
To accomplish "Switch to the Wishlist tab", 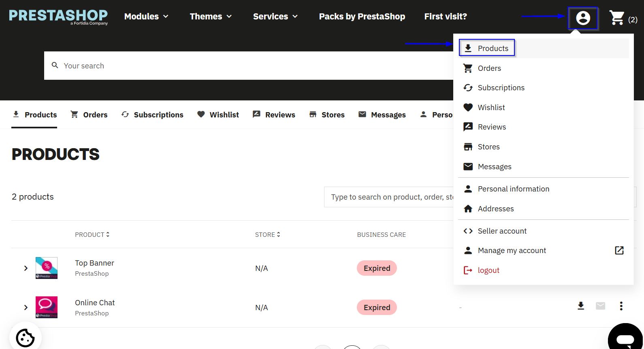I will coord(218,115).
